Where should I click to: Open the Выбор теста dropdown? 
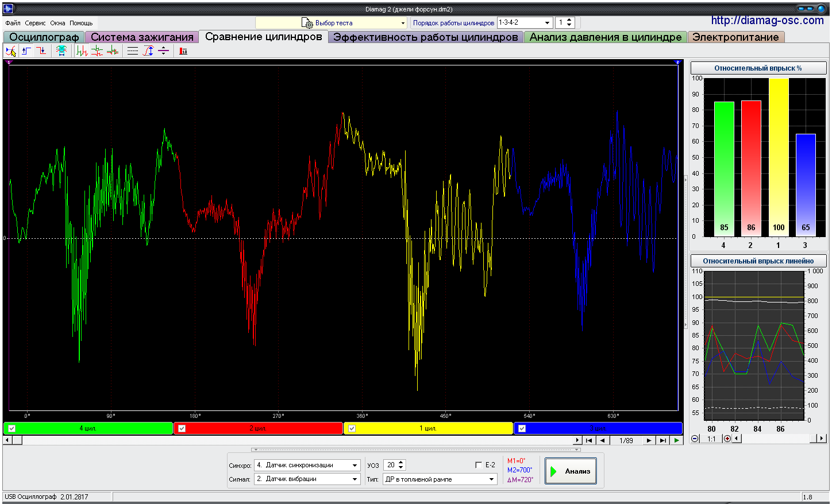coord(331,23)
